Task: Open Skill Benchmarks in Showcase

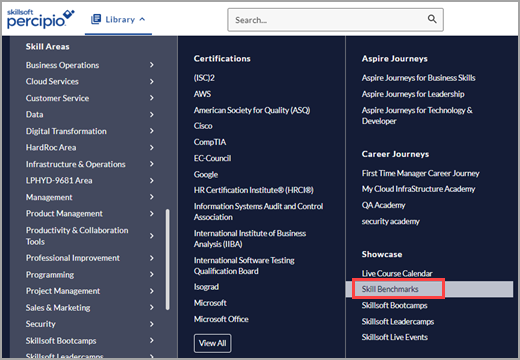Action: click(x=390, y=289)
